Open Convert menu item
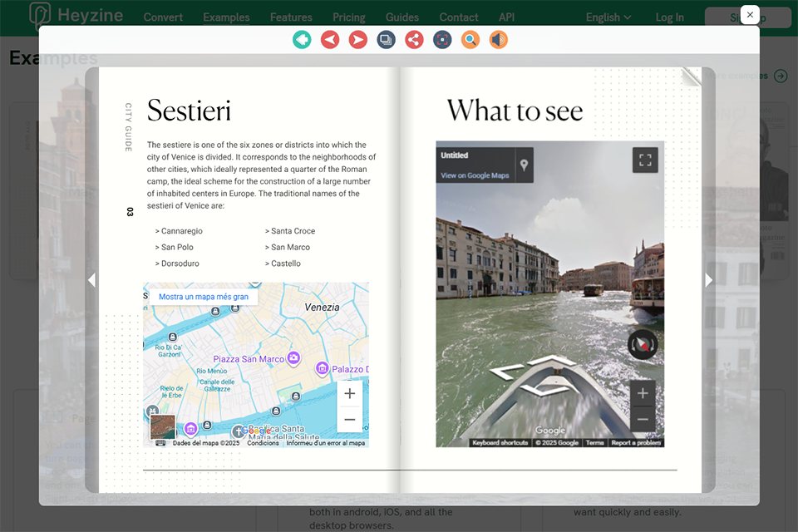This screenshot has width=798, height=532. (163, 17)
